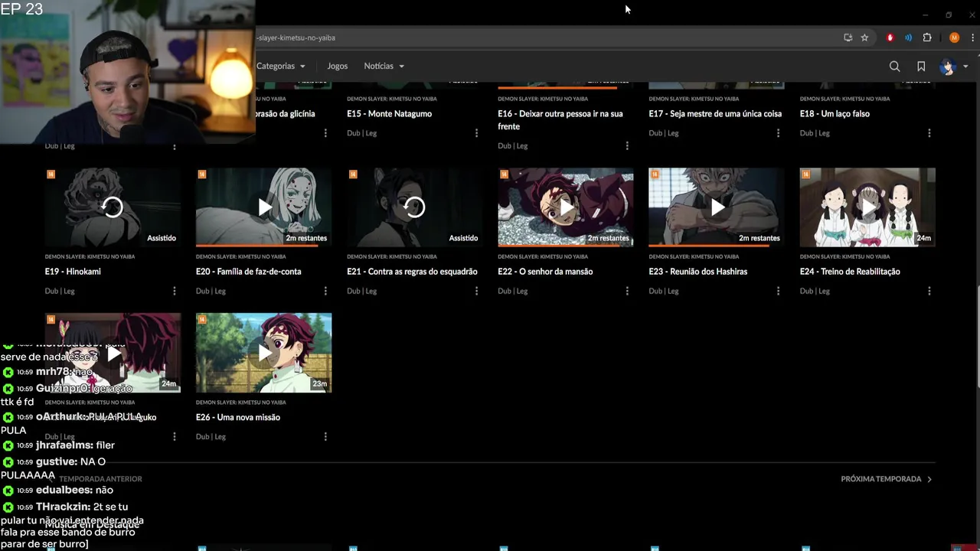Open the E17 - Seja mestre de uma única coisa title
980x551 pixels.
[715, 114]
